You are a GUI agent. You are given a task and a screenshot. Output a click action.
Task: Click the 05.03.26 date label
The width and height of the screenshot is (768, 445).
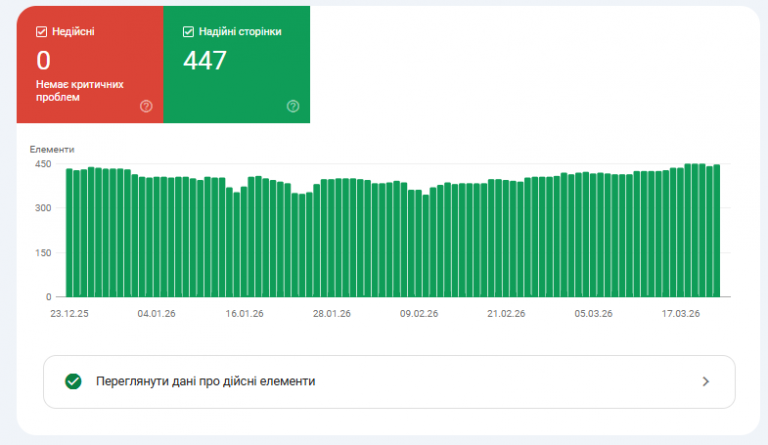click(x=593, y=314)
